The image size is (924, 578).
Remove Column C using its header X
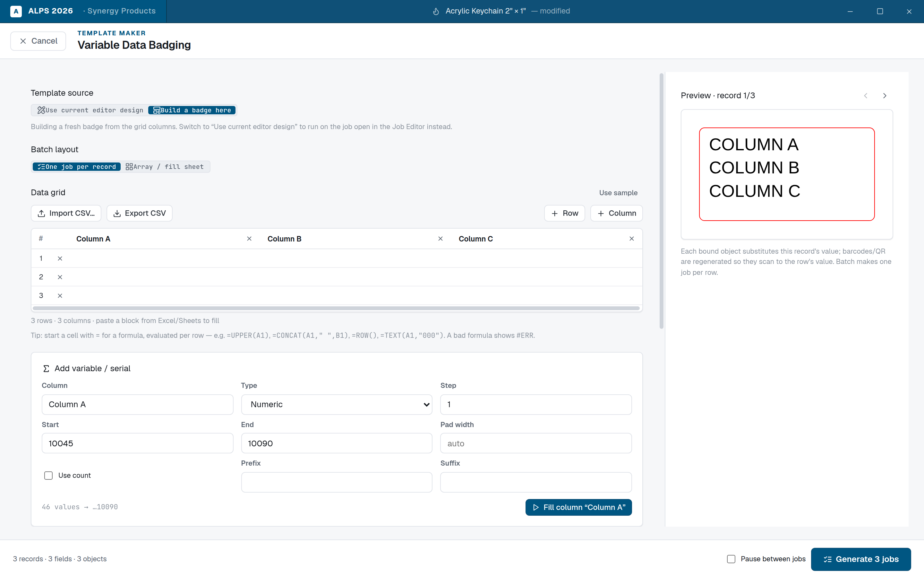pos(631,239)
